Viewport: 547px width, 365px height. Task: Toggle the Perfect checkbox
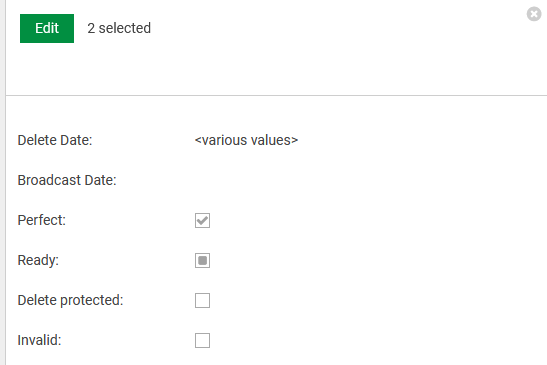pos(202,221)
